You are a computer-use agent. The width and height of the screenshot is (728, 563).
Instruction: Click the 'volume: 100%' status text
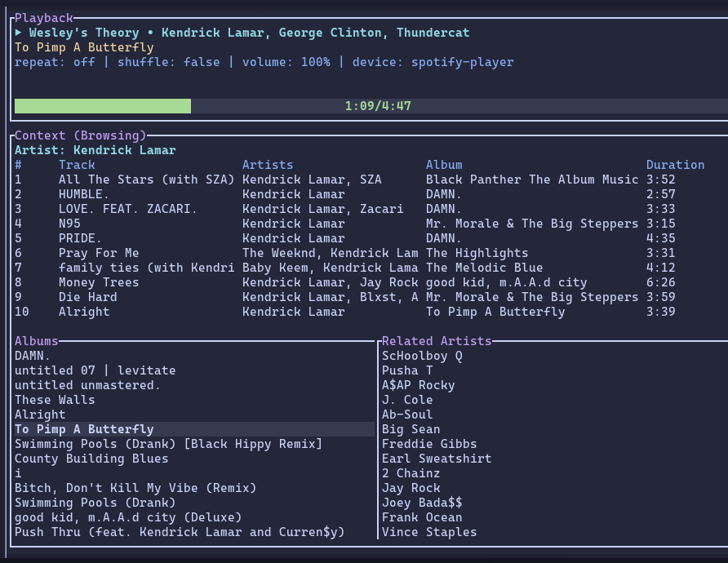[286, 62]
